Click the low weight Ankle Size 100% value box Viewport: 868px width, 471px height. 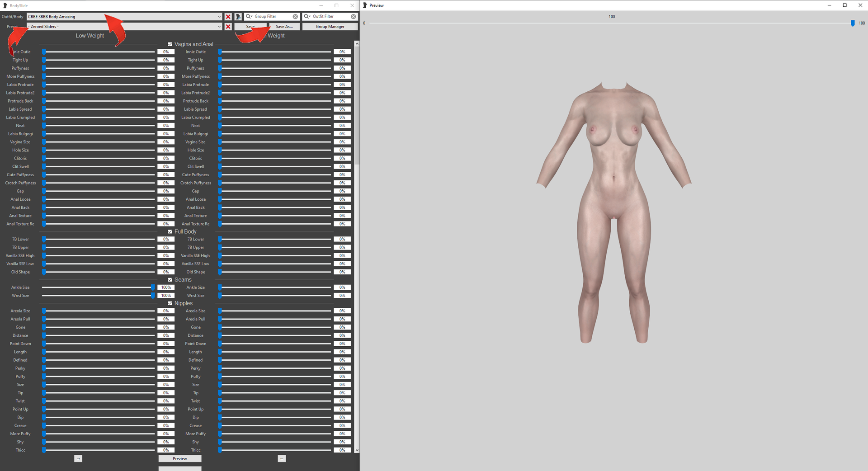(166, 287)
